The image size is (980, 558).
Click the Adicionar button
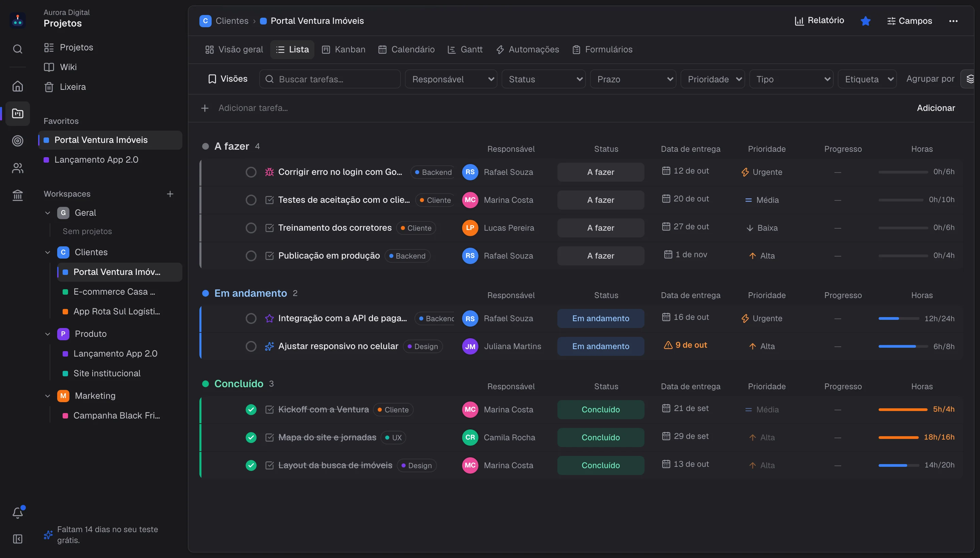coord(936,108)
